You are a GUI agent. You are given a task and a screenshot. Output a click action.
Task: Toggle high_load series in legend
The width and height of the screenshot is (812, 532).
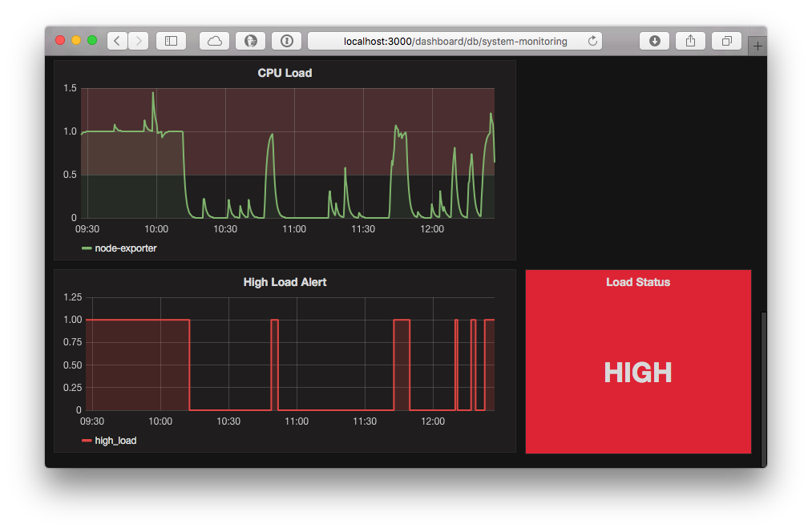[115, 441]
